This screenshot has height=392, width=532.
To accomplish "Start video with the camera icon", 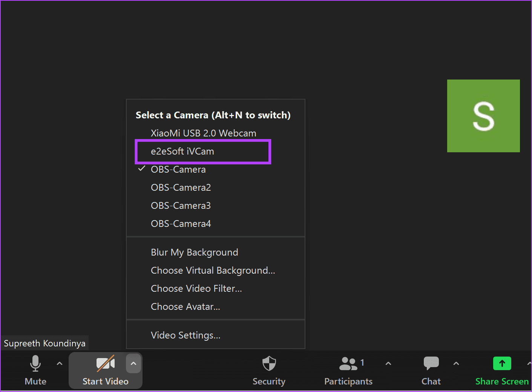I will (105, 371).
